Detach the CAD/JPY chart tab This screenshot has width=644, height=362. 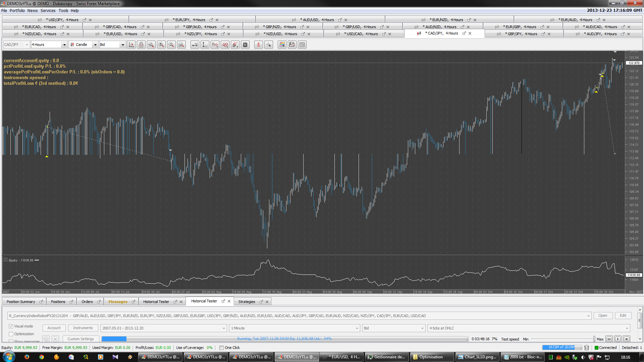click(464, 33)
